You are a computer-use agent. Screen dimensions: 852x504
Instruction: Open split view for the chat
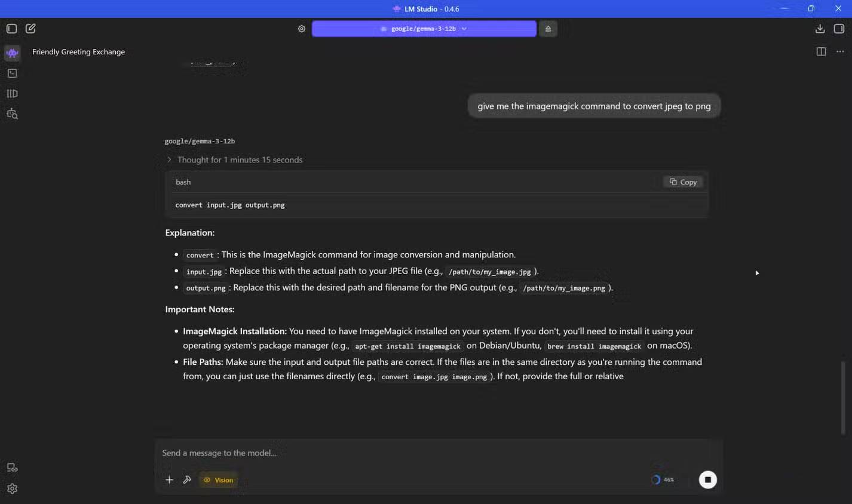tap(821, 52)
